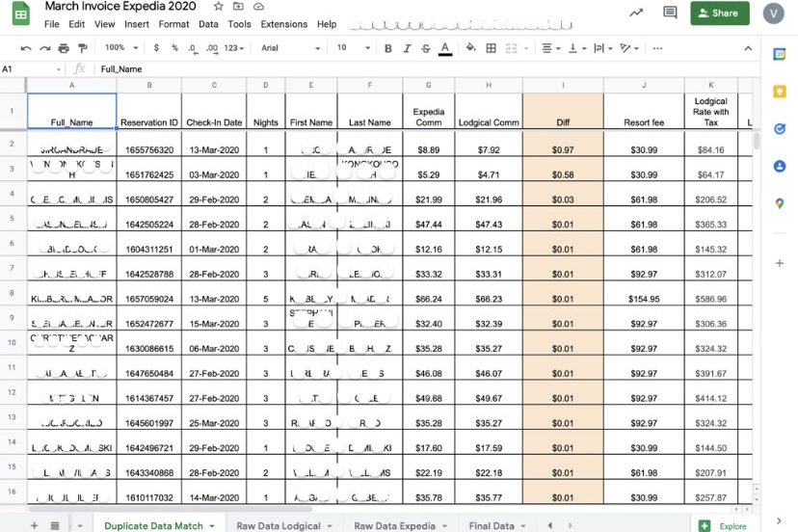Click the Explore button
This screenshot has height=532, width=798.
point(723,526)
